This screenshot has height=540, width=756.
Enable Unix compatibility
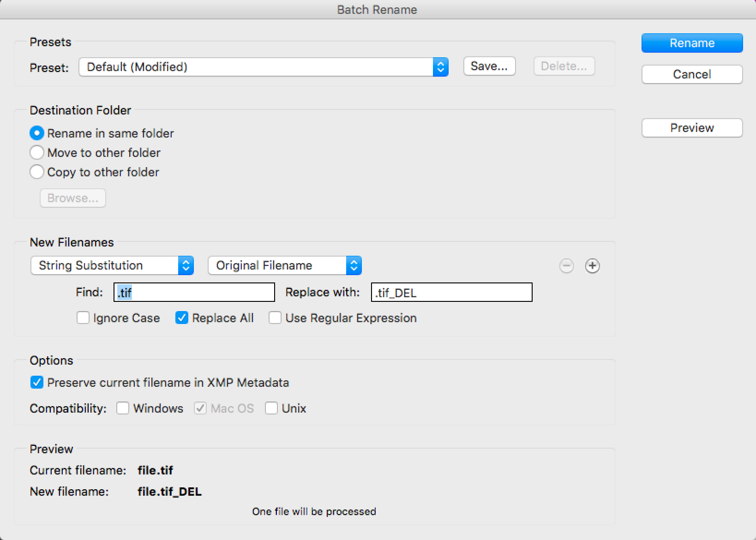coord(271,408)
